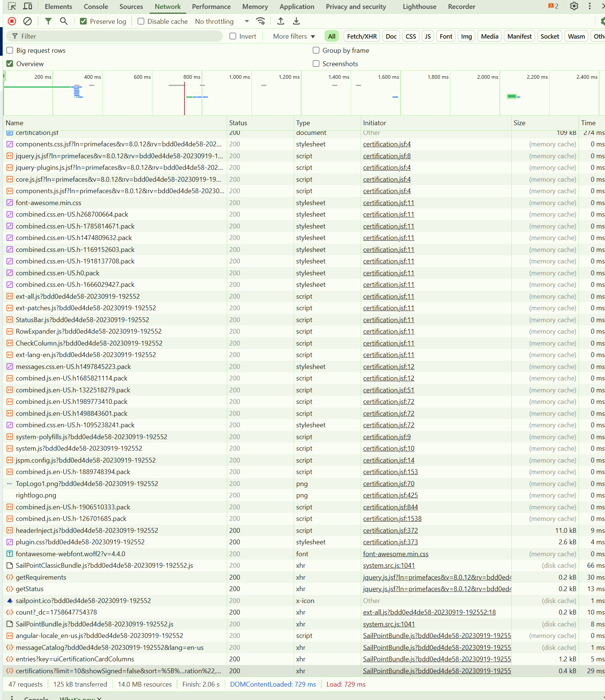Activate the inspect element picker icon
This screenshot has height=700, width=605.
tap(12, 6)
